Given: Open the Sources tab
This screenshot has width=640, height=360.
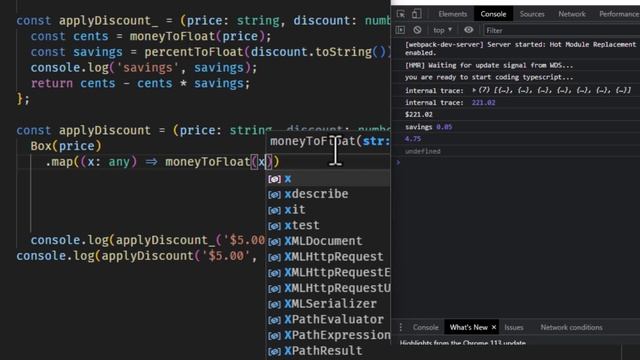Looking at the screenshot, I should [532, 14].
